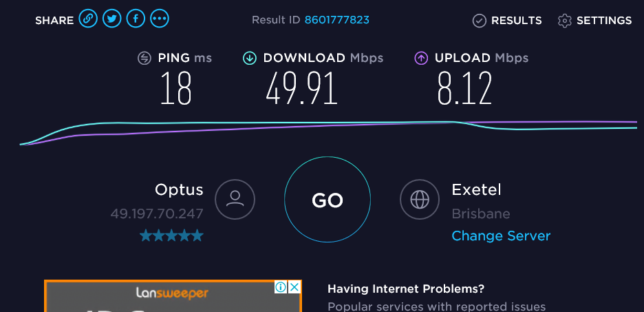Click the Lansweeper advertisement banner
The width and height of the screenshot is (644, 312).
pos(173,296)
